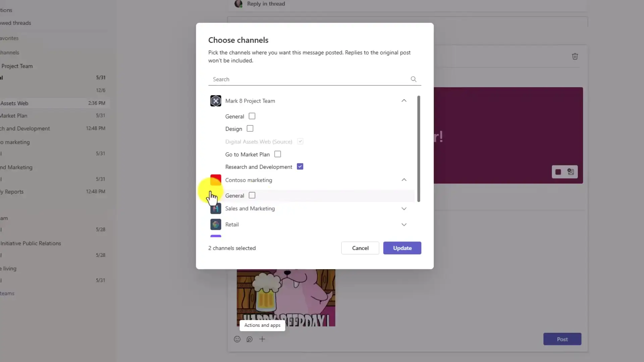
Task: Click 'hannels' section in the sidebar
Action: [x=10, y=53]
